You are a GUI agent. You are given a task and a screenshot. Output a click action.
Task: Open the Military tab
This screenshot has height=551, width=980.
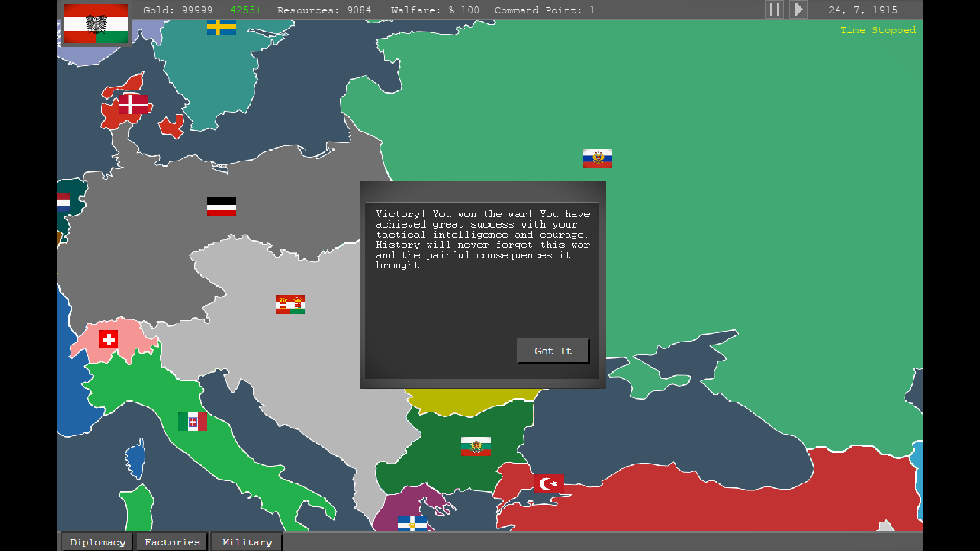(x=247, y=542)
